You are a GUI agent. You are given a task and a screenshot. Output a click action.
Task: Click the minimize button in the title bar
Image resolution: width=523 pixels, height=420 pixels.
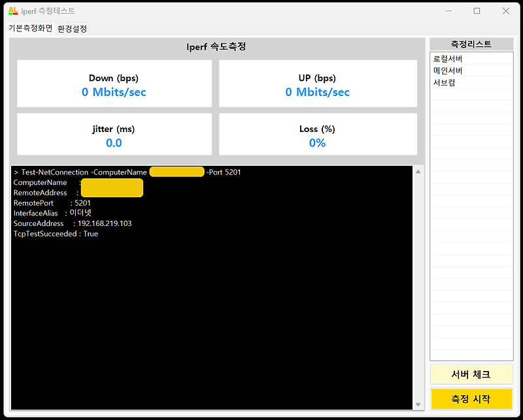click(448, 11)
